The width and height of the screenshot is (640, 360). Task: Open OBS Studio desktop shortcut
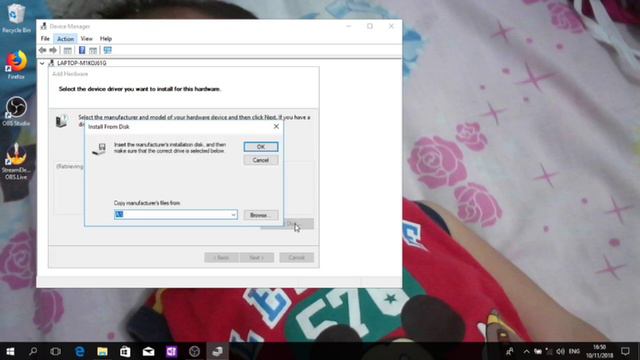16,111
